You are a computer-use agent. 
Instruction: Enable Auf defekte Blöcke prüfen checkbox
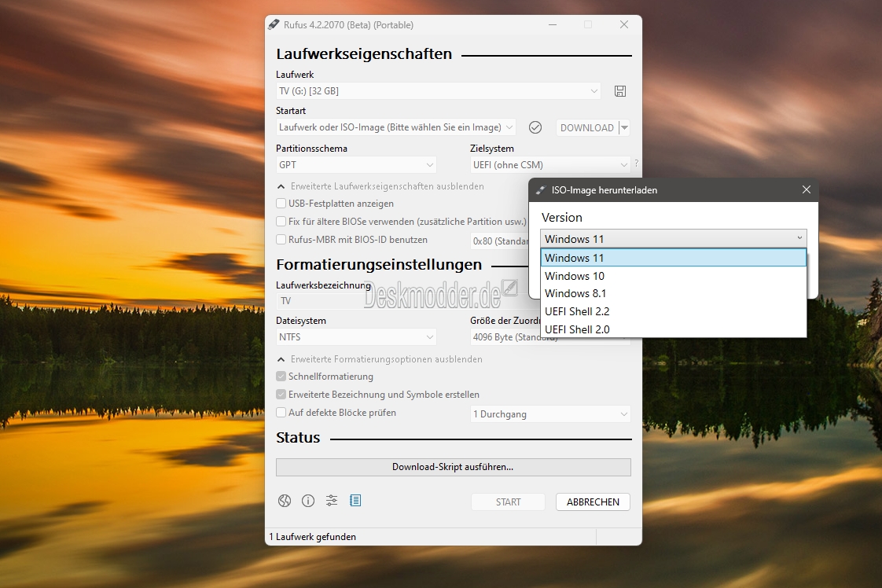[281, 413]
